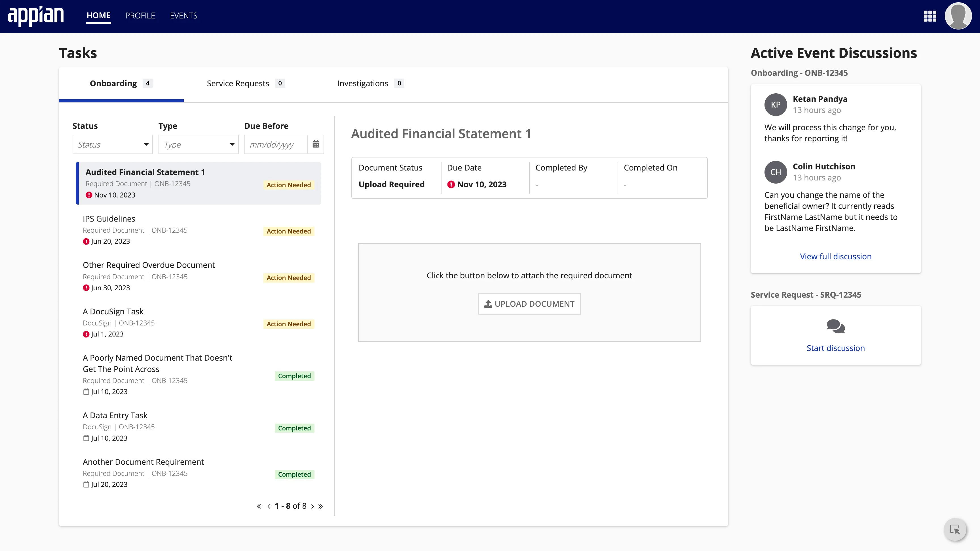This screenshot has width=980, height=551.
Task: Open the user profile avatar menu
Action: tap(958, 16)
